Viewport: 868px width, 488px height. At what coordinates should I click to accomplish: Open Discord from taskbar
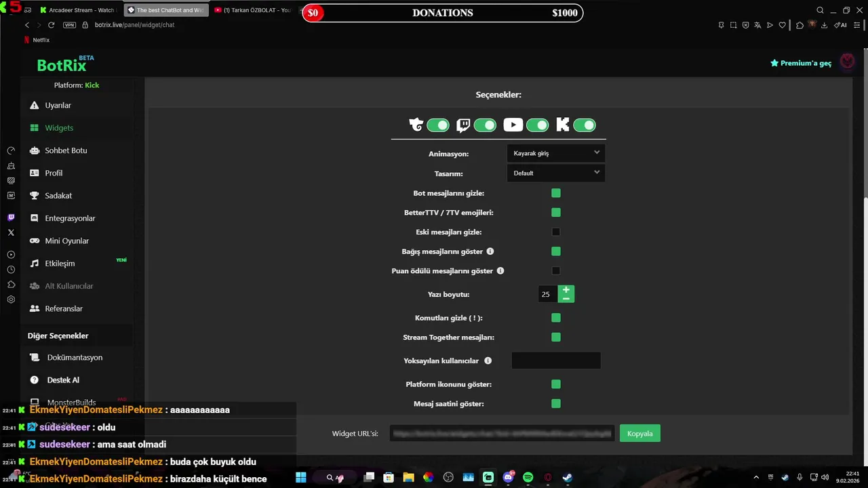click(509, 477)
